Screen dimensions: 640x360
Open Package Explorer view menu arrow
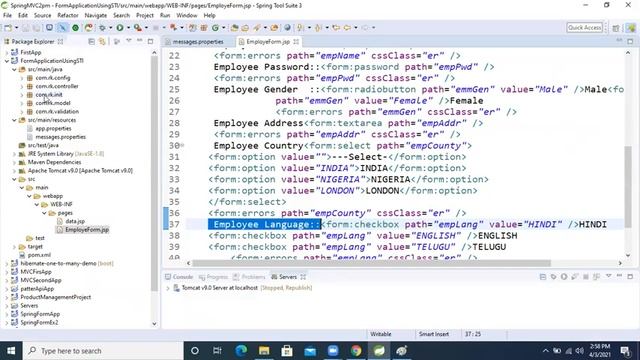129,41
